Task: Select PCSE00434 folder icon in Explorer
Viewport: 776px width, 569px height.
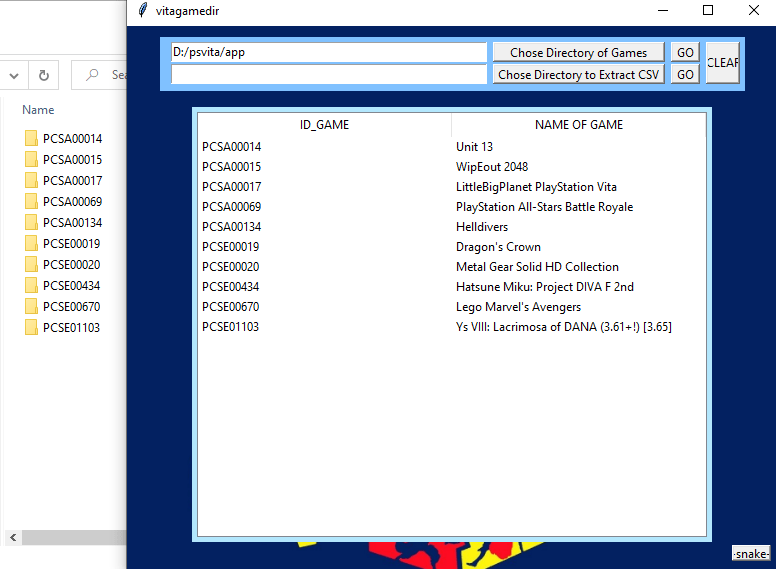Action: (31, 285)
